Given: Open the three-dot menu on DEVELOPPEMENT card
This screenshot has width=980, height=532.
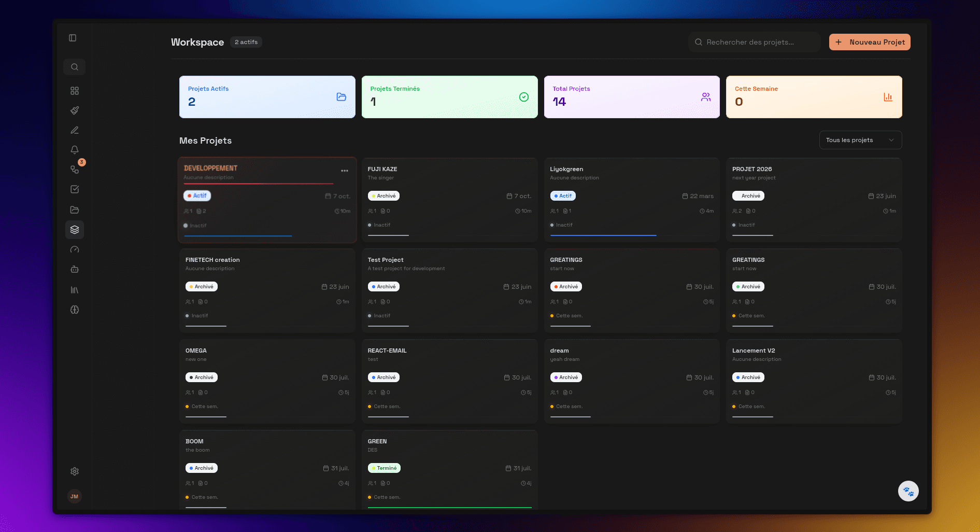Looking at the screenshot, I should pyautogui.click(x=345, y=171).
